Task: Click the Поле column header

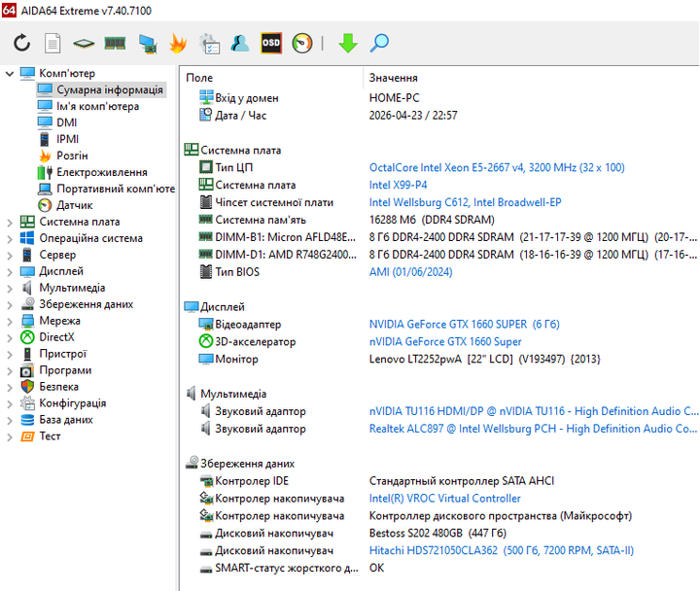Action: (x=199, y=78)
